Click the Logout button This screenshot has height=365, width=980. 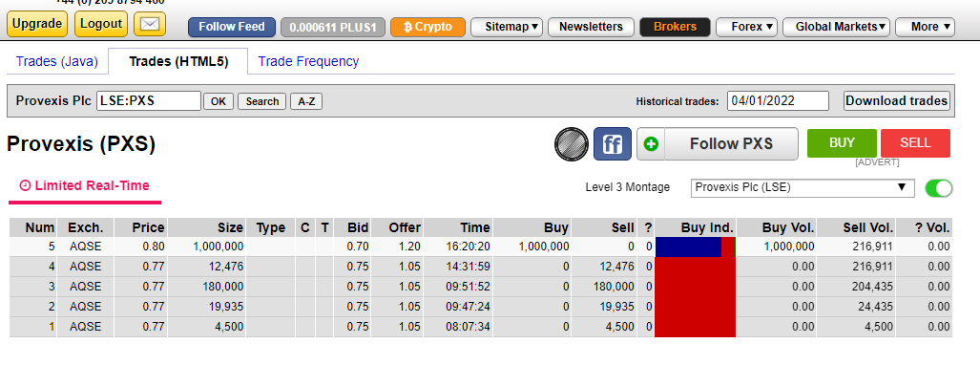pyautogui.click(x=101, y=25)
